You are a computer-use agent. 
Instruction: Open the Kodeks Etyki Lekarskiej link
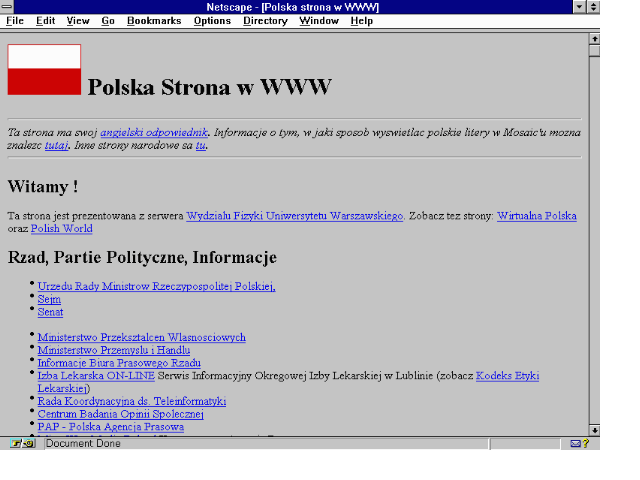(x=507, y=376)
